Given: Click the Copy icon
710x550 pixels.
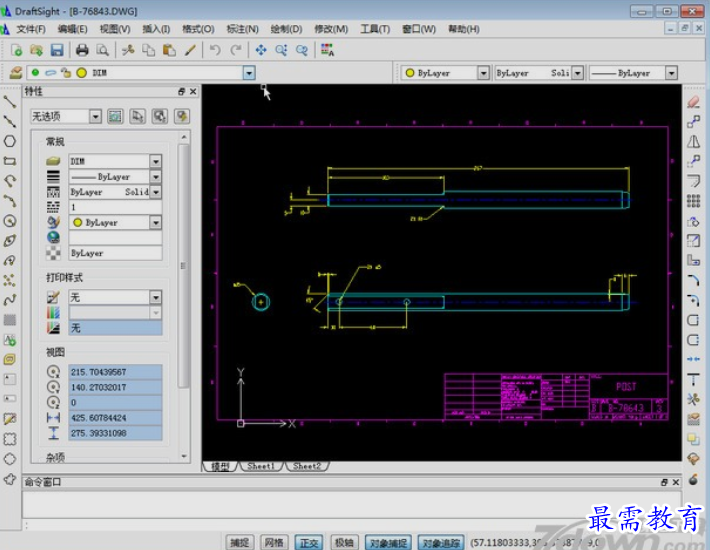Looking at the screenshot, I should (x=149, y=50).
